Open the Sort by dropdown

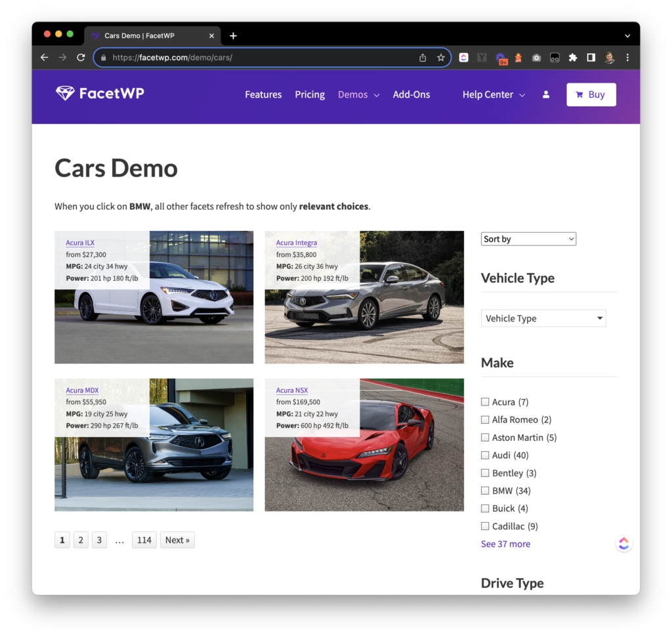click(x=528, y=239)
